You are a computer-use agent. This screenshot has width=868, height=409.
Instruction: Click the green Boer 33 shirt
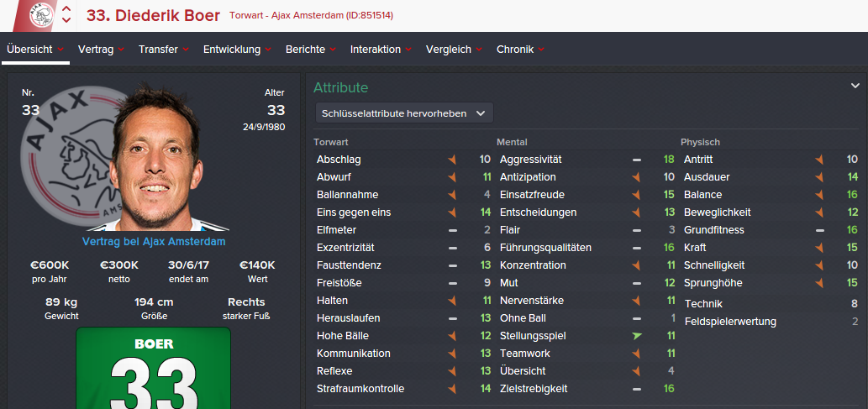coord(153,370)
